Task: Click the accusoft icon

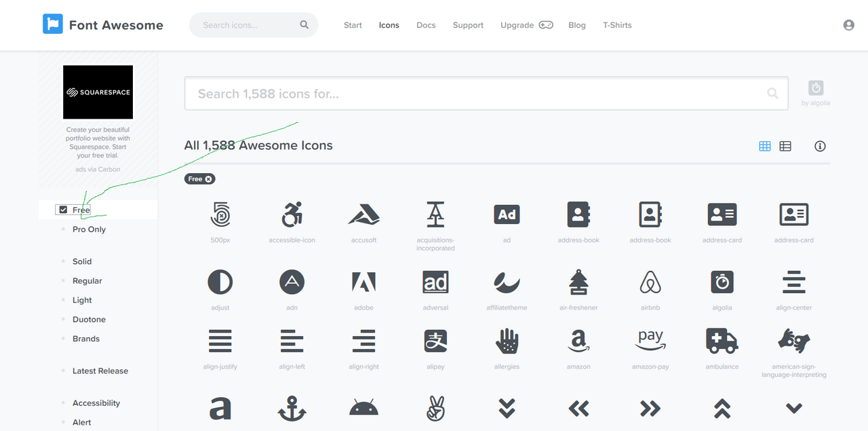Action: pos(363,214)
